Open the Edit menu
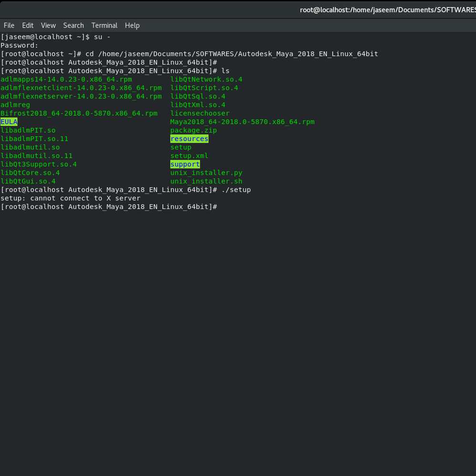The height and width of the screenshot is (476, 476). 28,26
